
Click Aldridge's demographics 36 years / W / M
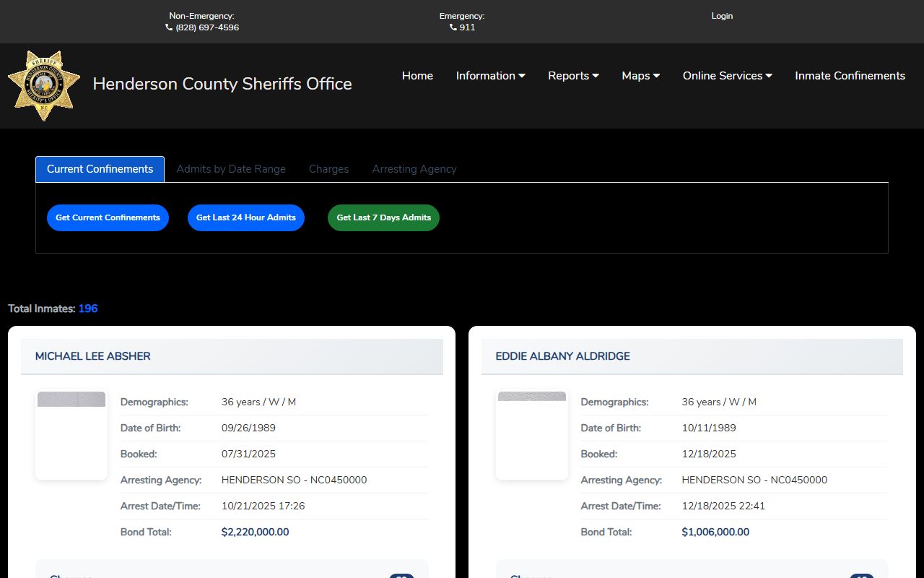(x=719, y=402)
